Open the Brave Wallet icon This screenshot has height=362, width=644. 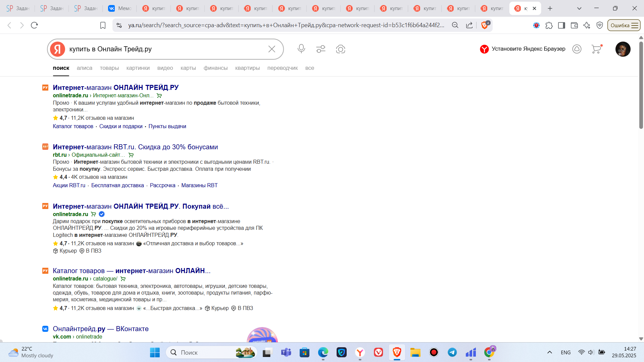tap(574, 25)
